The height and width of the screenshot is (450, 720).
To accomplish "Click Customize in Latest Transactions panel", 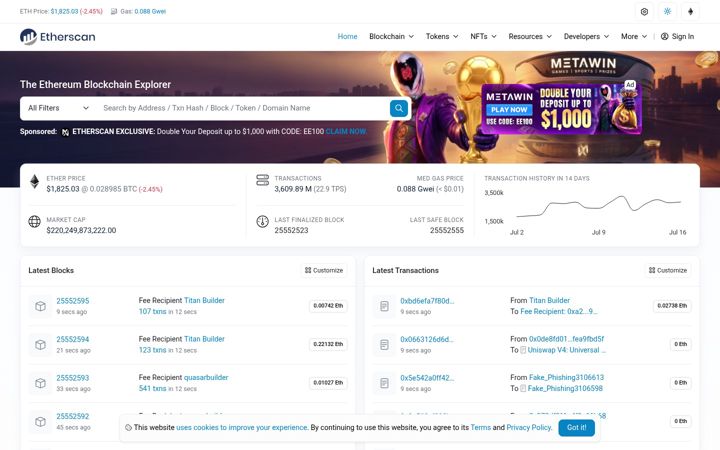I will 668,270.
